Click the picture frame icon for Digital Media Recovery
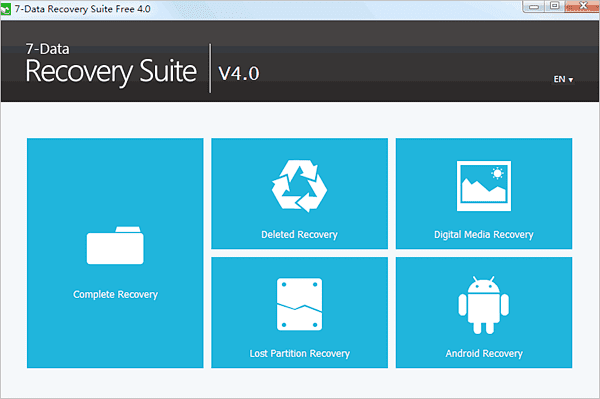600x399 pixels. click(x=484, y=186)
